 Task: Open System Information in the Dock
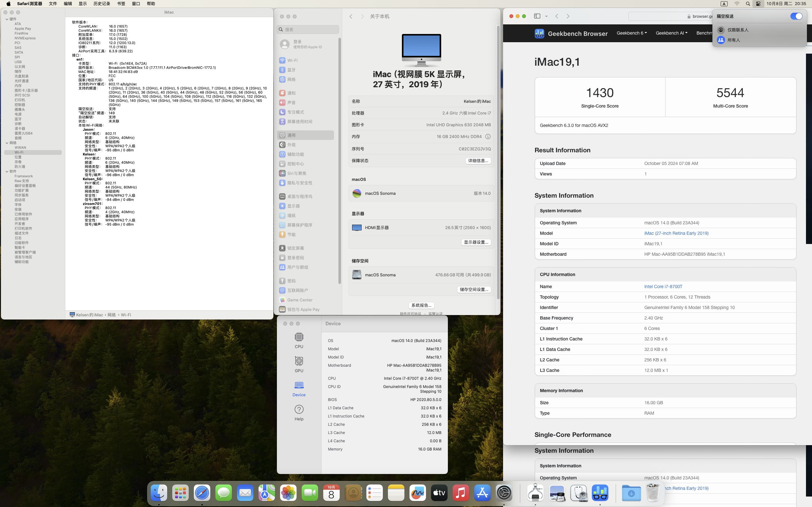535,493
